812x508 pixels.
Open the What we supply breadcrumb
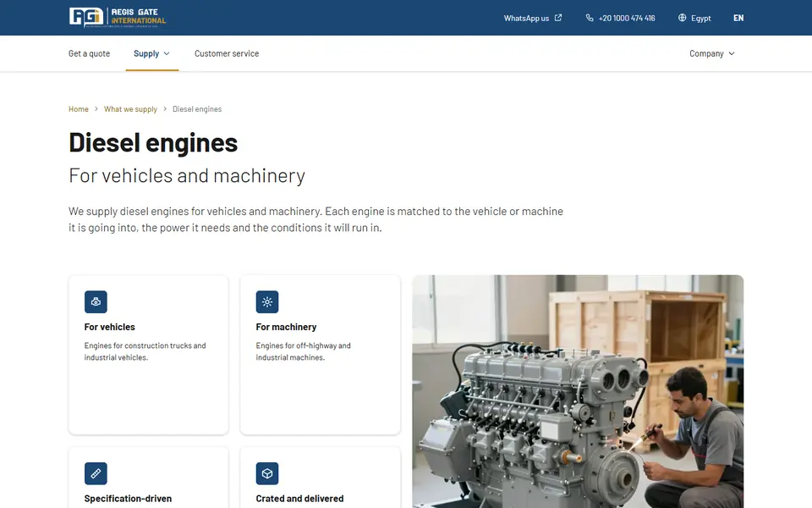tap(130, 109)
